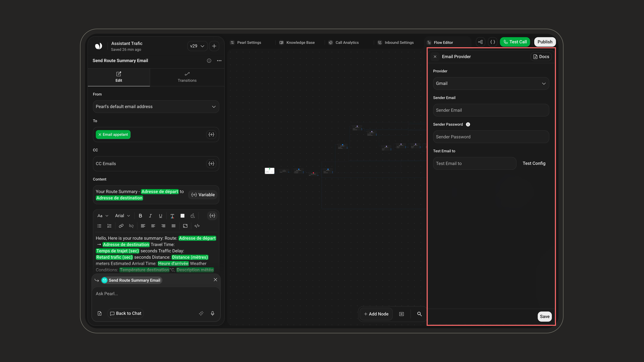
Task: Search the flow with the magnifier icon
Action: tap(419, 314)
